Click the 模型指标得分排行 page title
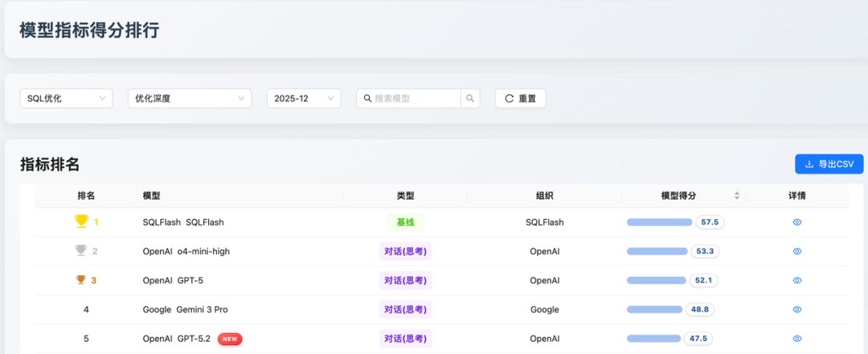The image size is (868, 354). point(89,31)
